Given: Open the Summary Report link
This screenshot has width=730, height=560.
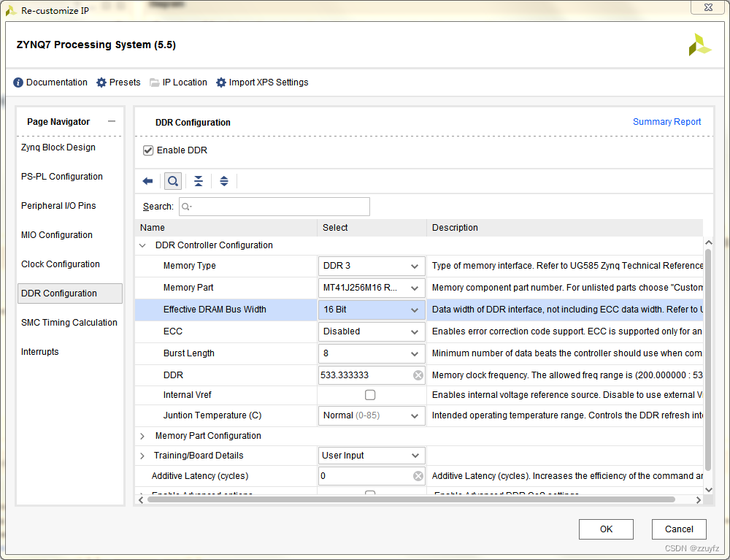Looking at the screenshot, I should (x=666, y=121).
